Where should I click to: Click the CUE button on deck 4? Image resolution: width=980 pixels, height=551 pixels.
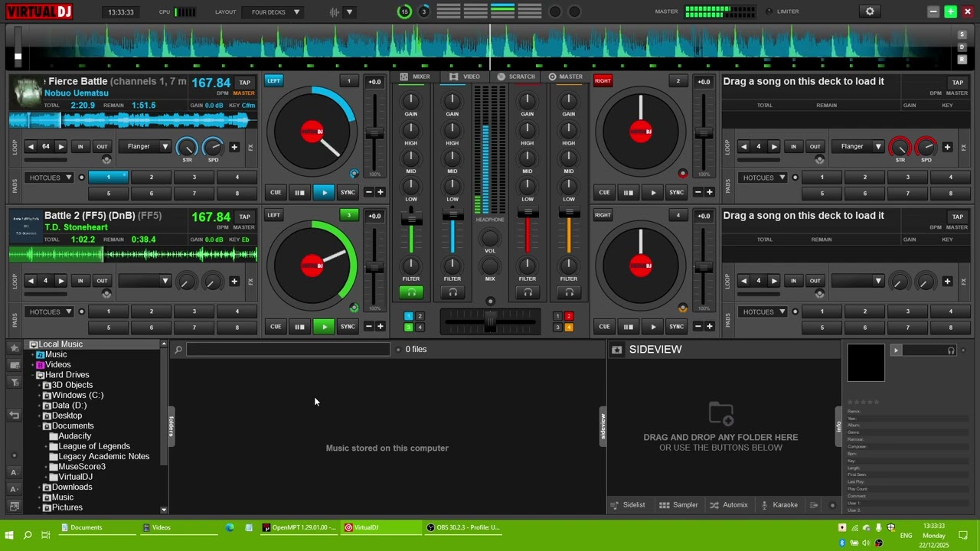[x=605, y=327]
